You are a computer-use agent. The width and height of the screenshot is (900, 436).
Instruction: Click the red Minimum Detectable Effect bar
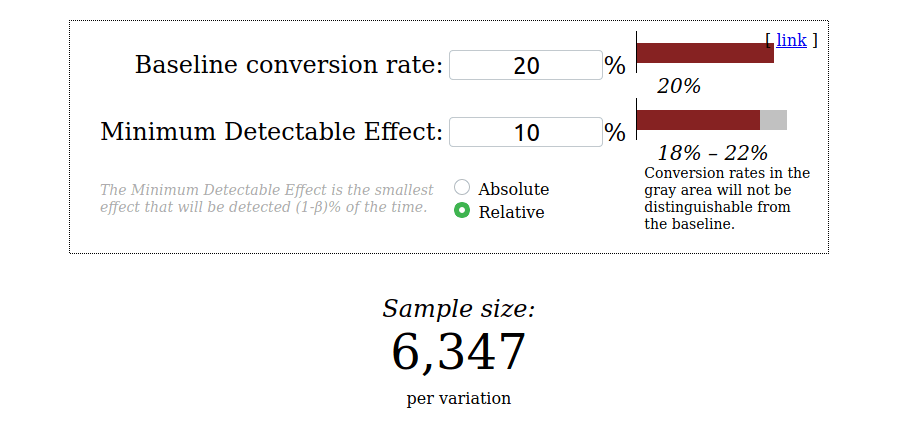pos(698,120)
